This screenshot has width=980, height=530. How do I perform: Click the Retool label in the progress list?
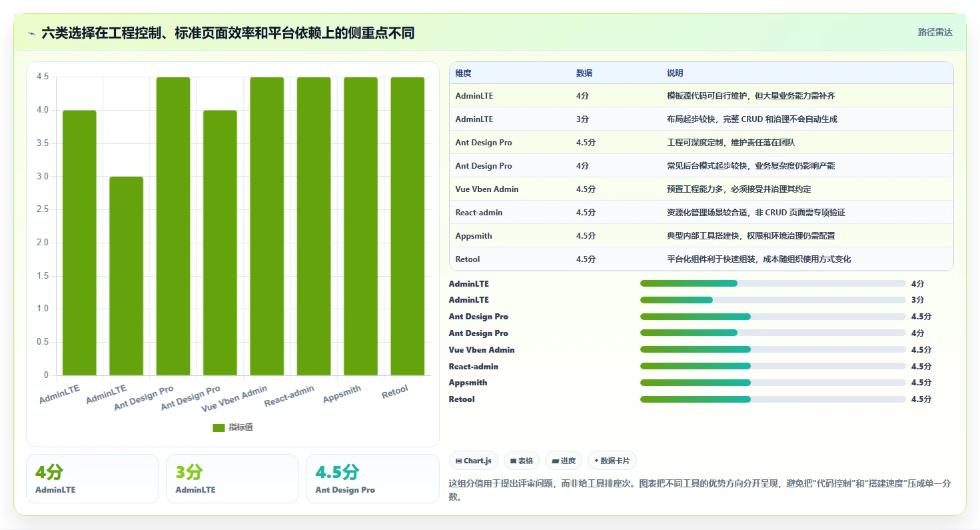point(462,399)
